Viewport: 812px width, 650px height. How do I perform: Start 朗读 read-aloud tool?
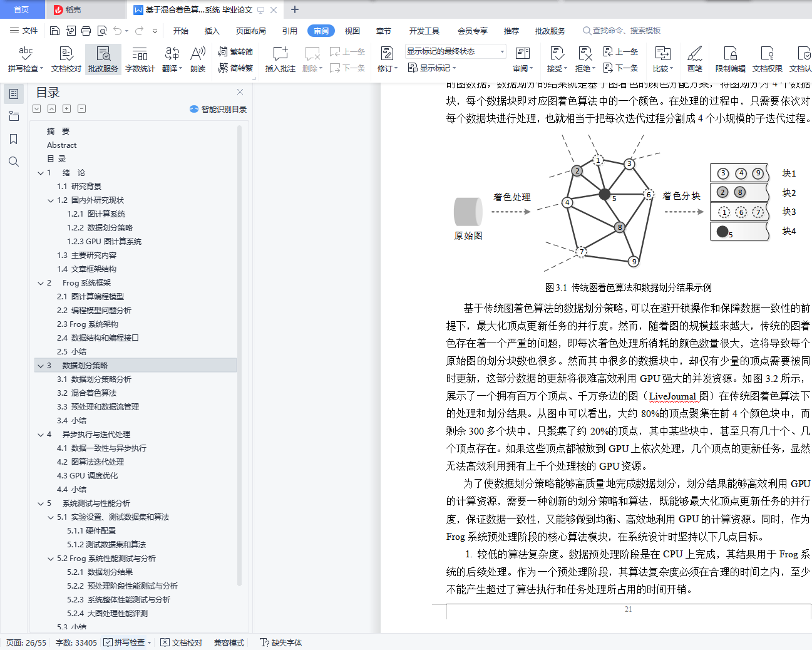198,59
